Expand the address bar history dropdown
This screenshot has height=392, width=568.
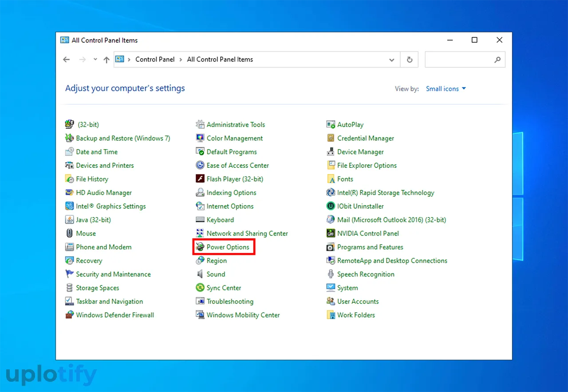click(x=391, y=59)
